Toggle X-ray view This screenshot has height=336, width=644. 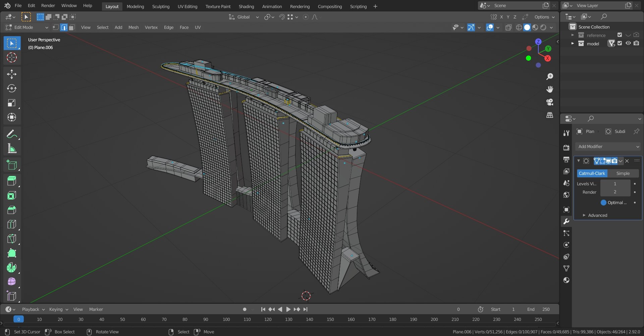[x=508, y=28]
